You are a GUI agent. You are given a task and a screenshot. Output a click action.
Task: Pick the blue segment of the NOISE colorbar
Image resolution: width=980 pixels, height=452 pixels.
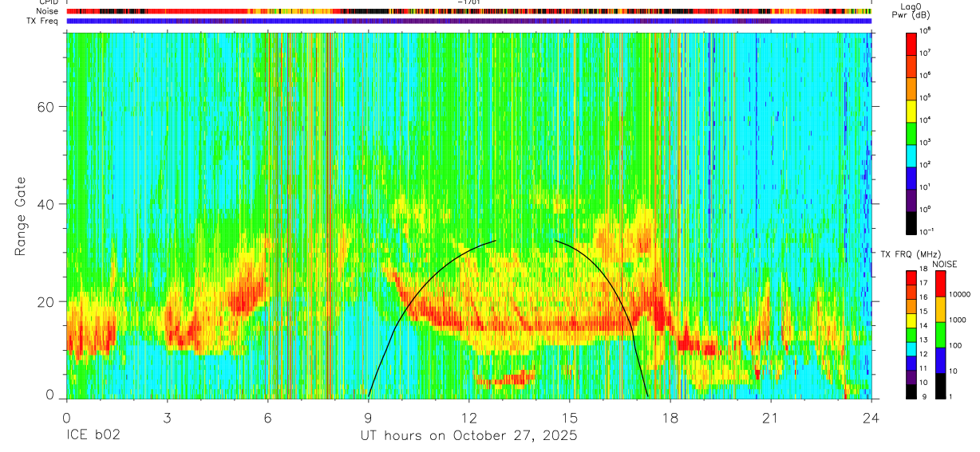[941, 360]
